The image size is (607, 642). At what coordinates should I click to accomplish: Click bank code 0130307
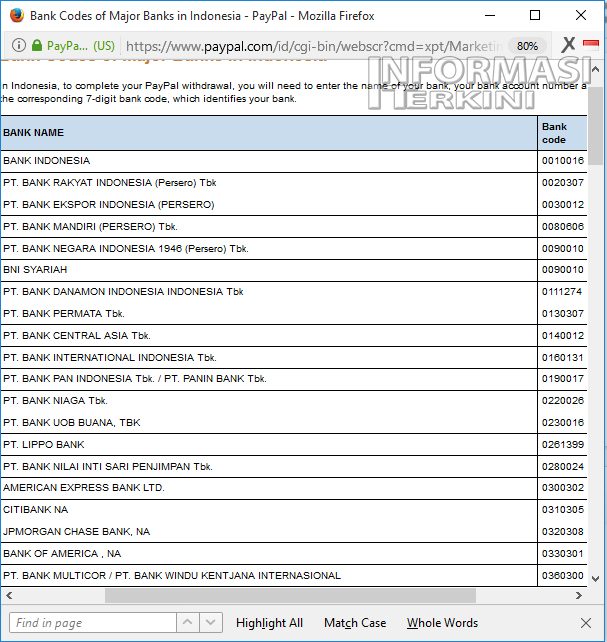(563, 314)
